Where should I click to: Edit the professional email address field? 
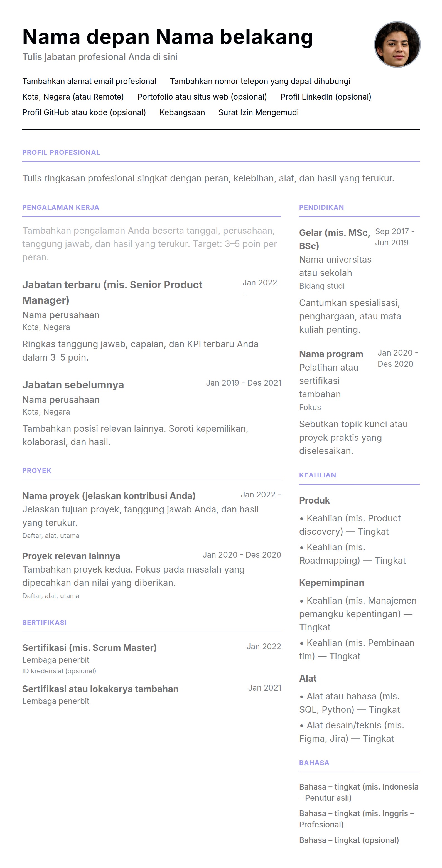(x=89, y=81)
